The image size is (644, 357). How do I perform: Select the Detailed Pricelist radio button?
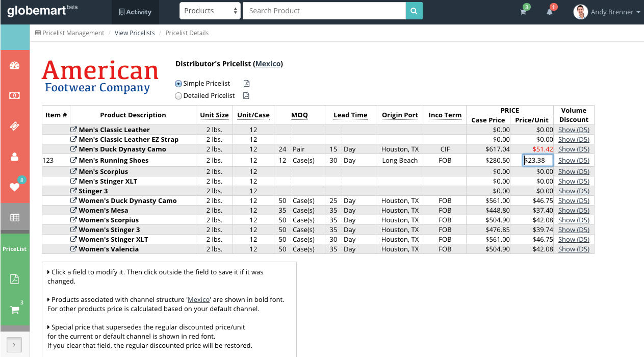[178, 96]
